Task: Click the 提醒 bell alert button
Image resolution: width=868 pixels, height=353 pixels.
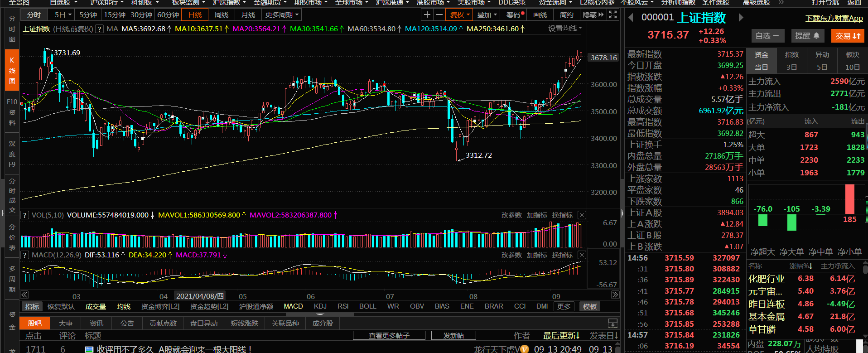Action: pyautogui.click(x=807, y=35)
